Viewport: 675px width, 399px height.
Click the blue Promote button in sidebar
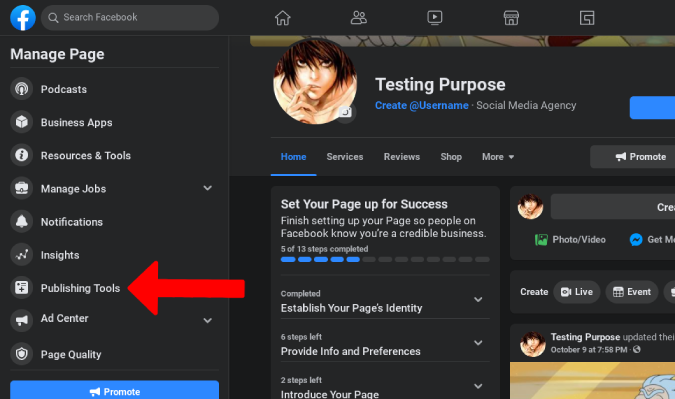(x=115, y=390)
